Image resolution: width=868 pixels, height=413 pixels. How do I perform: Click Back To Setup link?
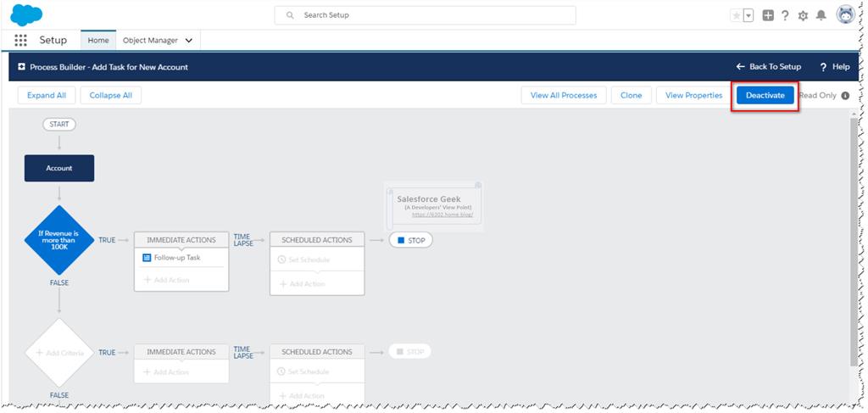pyautogui.click(x=768, y=66)
